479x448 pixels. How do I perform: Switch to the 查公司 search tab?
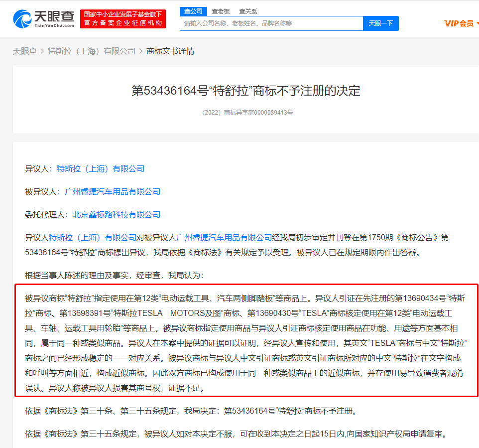tap(193, 11)
